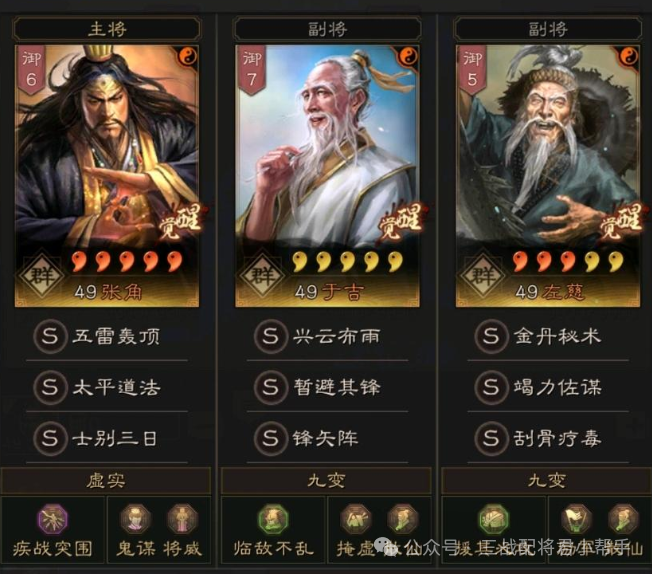Image resolution: width=652 pixels, height=574 pixels.
Task: Click 张角's yin-yang corner icon
Action: tap(188, 56)
